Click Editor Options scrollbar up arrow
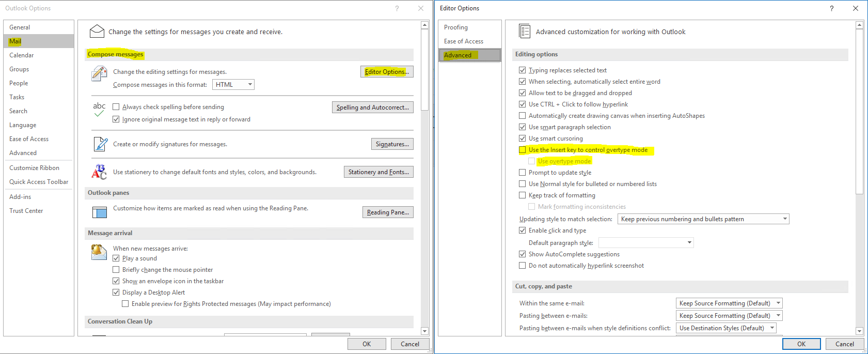The height and width of the screenshot is (354, 868). tap(859, 25)
